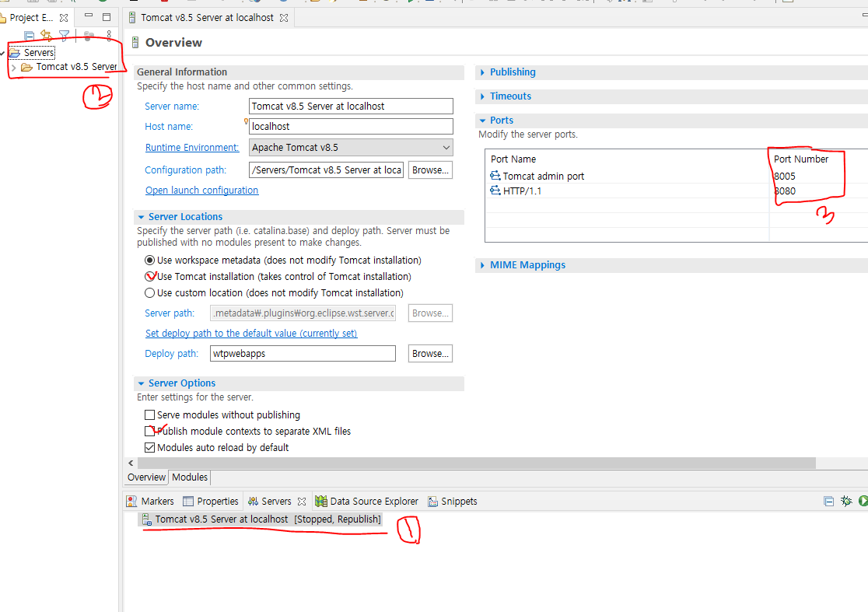Open the Properties view tab
This screenshot has height=612, width=868.
pos(211,502)
